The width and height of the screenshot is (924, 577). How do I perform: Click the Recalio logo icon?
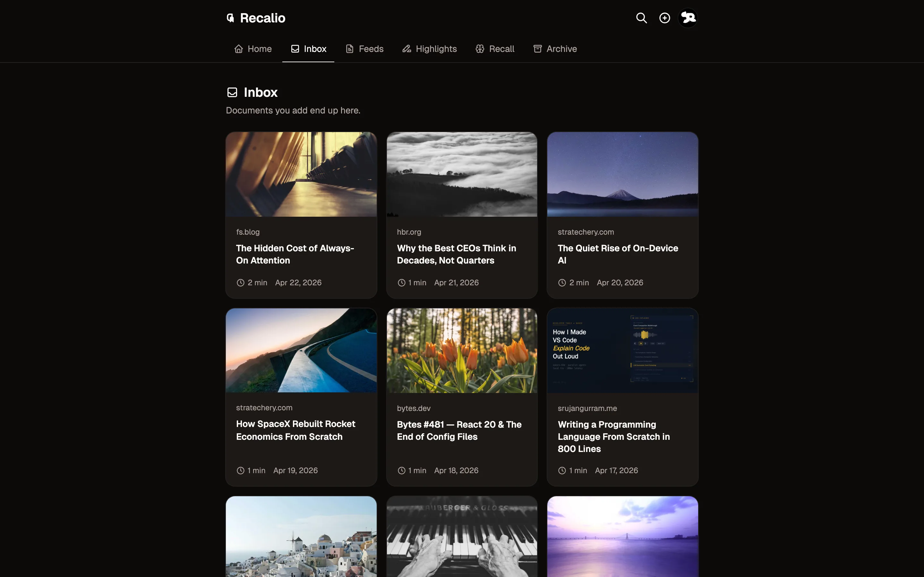(230, 18)
